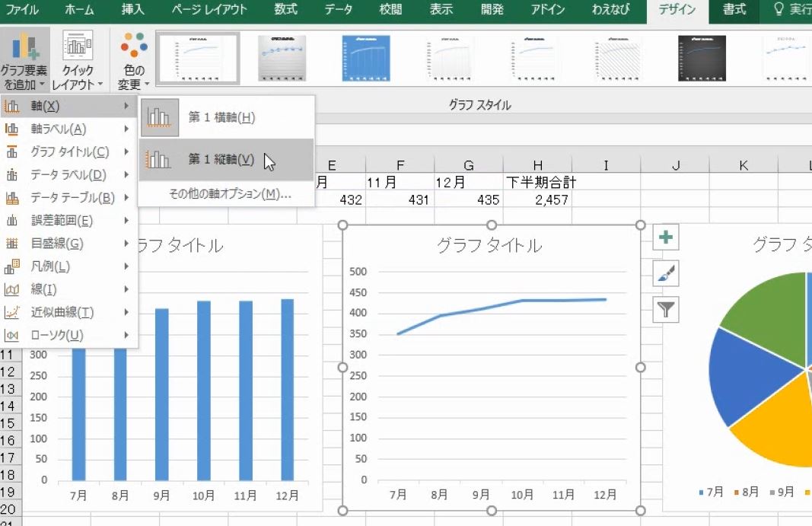Select column header F
This screenshot has width=812, height=526.
pyautogui.click(x=400, y=165)
